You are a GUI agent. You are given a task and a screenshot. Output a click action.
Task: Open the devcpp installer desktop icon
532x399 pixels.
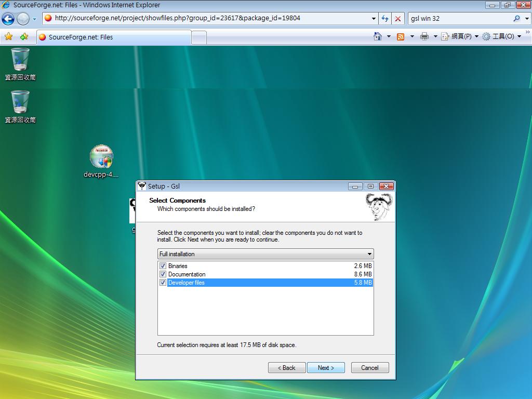coord(101,157)
